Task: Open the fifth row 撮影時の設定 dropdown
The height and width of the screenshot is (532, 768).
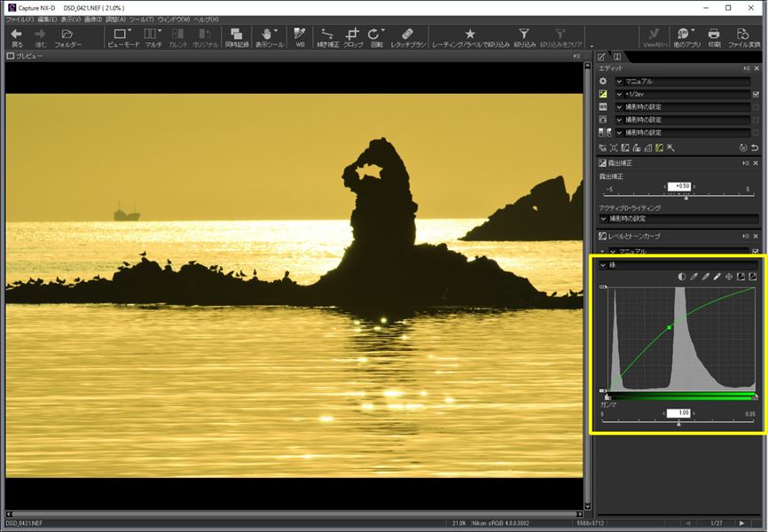Action: pos(683,132)
